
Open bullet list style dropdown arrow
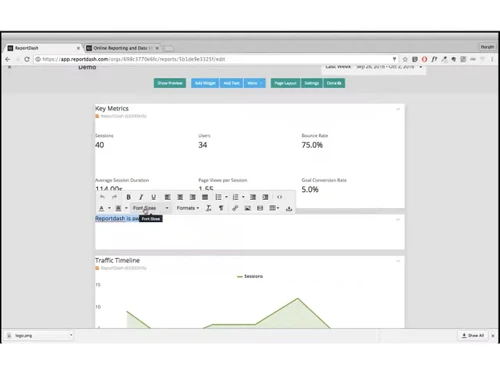[226, 197]
